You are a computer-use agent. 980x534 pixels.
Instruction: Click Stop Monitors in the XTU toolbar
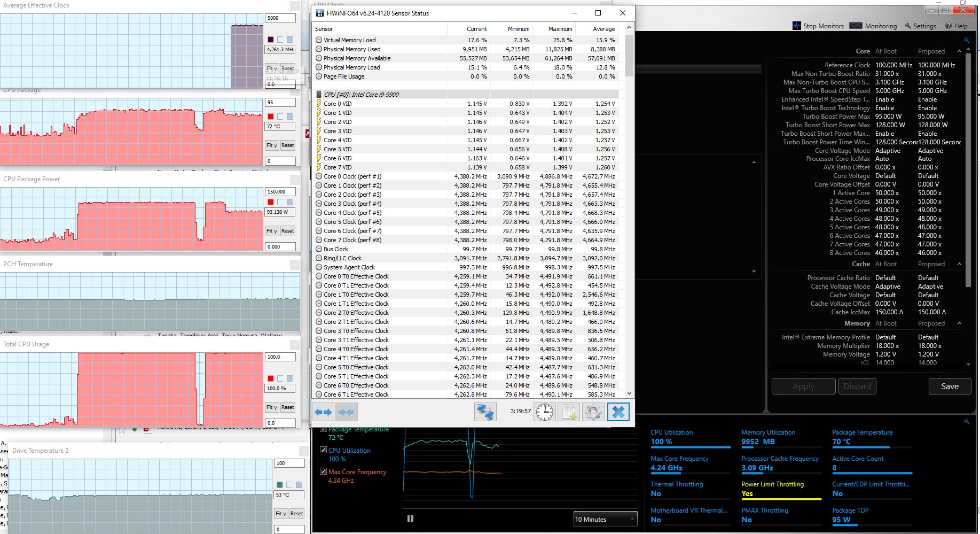[818, 26]
